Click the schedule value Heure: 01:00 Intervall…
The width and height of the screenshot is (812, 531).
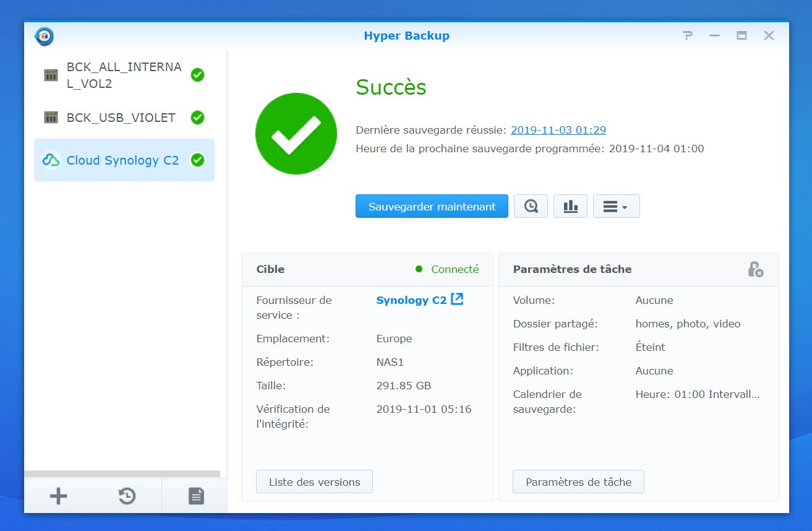698,394
